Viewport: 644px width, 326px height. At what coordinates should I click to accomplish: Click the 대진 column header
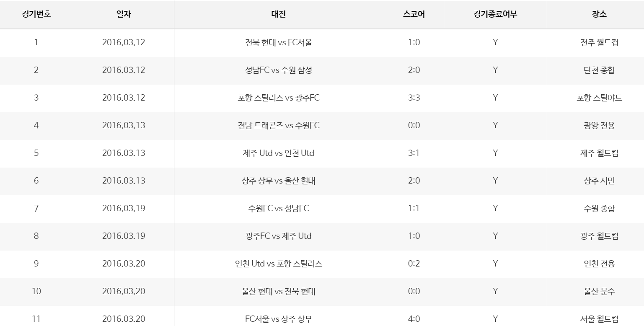point(279,14)
